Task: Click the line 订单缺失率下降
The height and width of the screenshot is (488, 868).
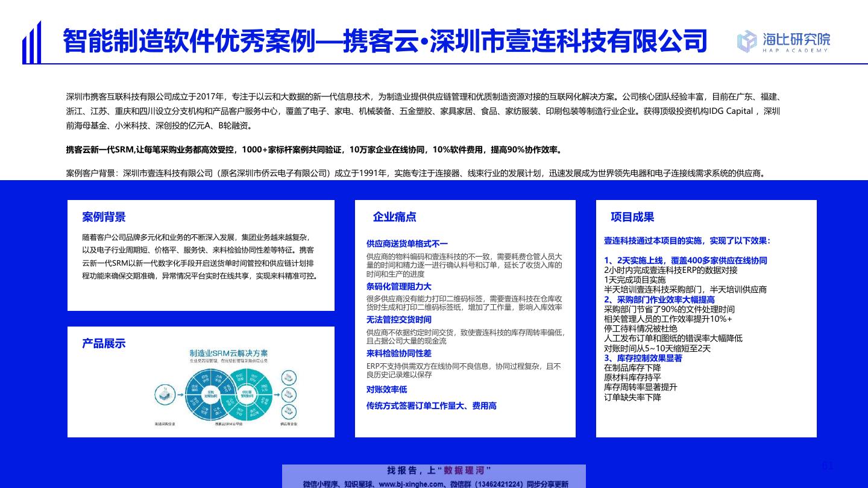Action: pyautogui.click(x=632, y=397)
